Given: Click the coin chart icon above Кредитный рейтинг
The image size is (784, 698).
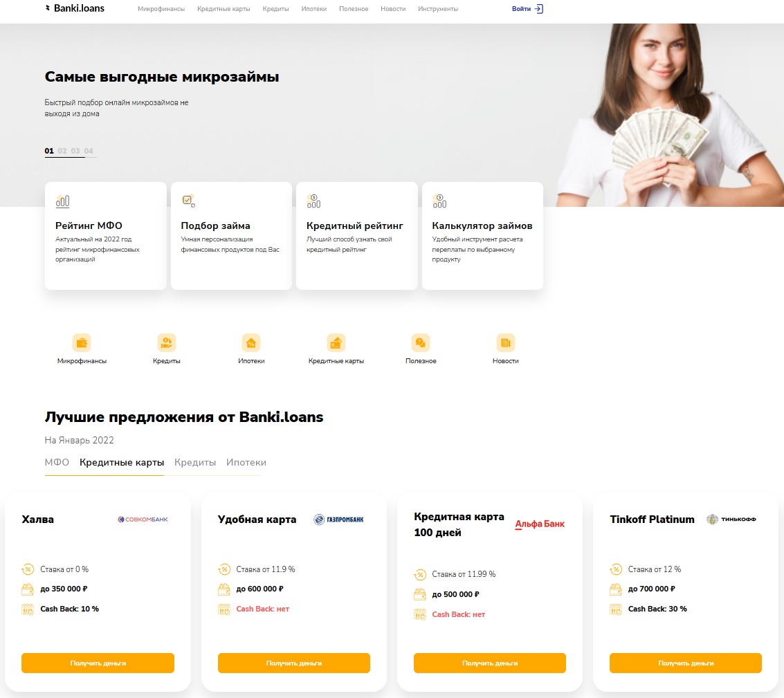Looking at the screenshot, I should (x=313, y=201).
